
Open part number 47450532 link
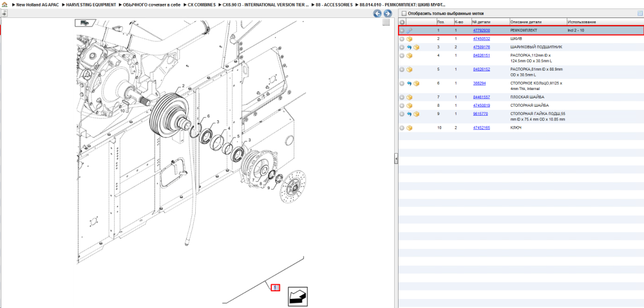coord(481,39)
